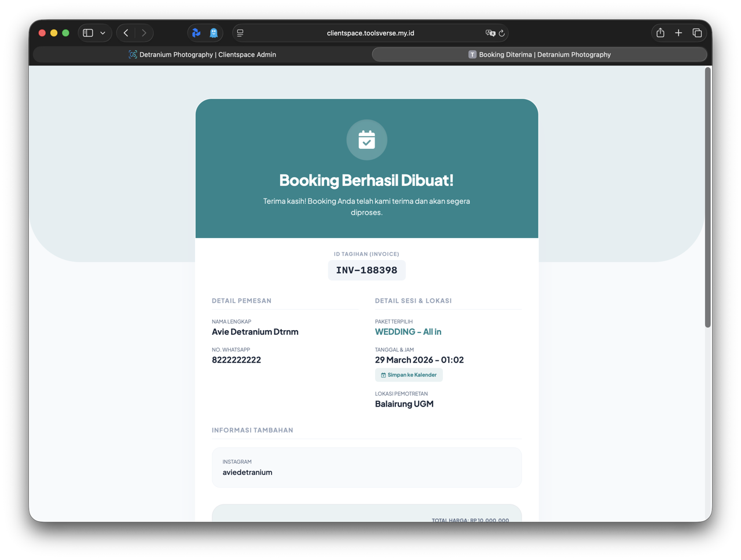Click the forward navigation arrow
Viewport: 741px width, 560px height.
(x=143, y=33)
